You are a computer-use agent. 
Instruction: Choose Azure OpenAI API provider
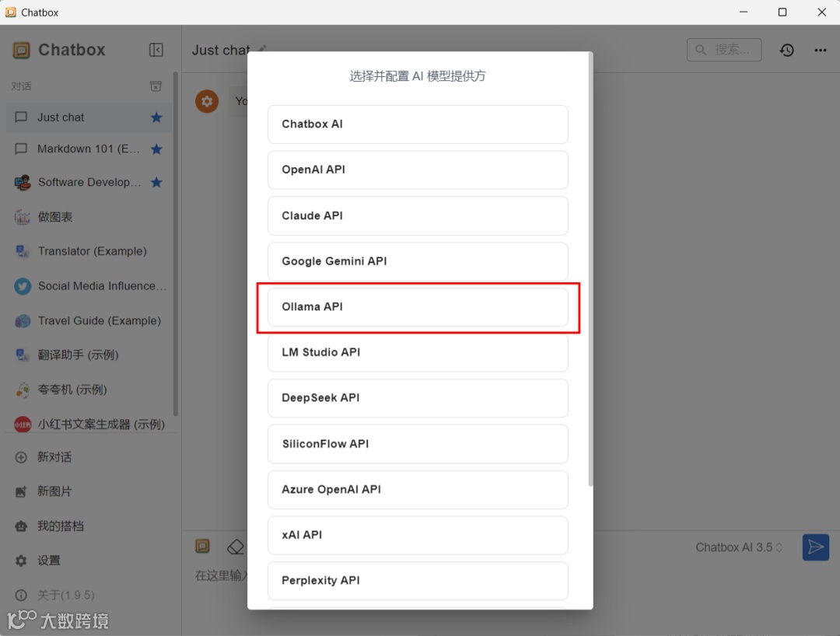(418, 489)
